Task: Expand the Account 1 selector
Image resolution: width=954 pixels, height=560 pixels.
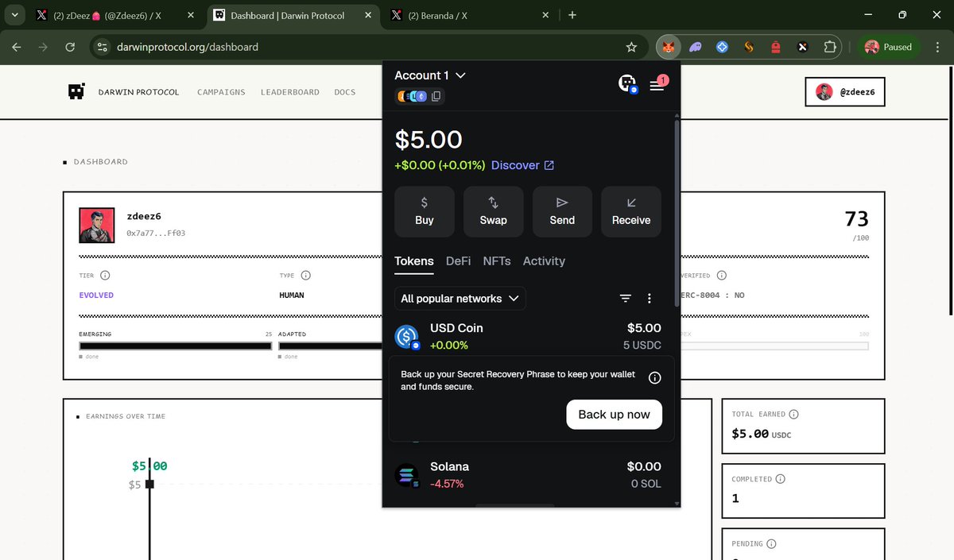Action: [x=430, y=75]
